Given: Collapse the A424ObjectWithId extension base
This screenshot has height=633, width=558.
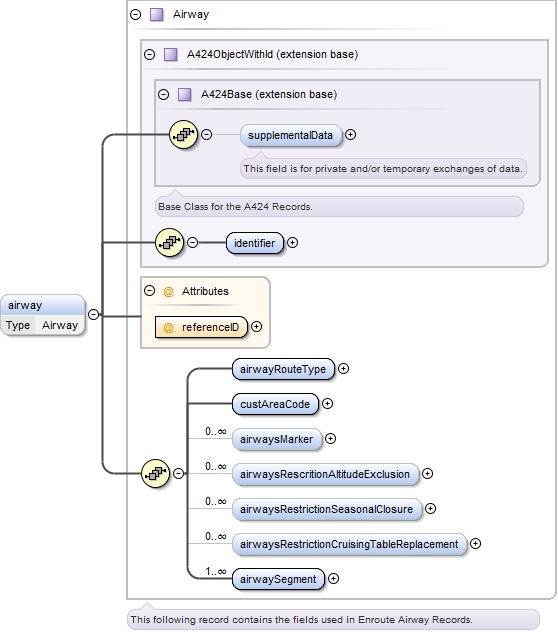Looking at the screenshot, I should click(x=149, y=54).
